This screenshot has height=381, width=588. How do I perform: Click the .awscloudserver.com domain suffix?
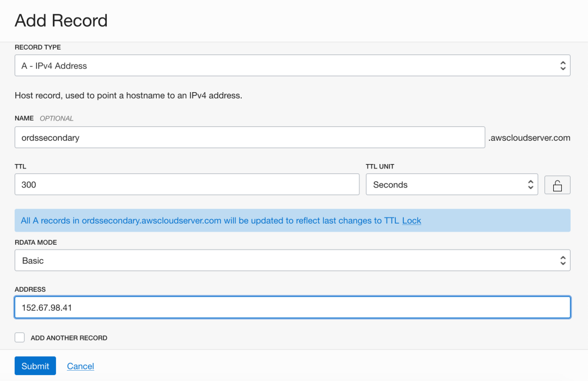530,138
